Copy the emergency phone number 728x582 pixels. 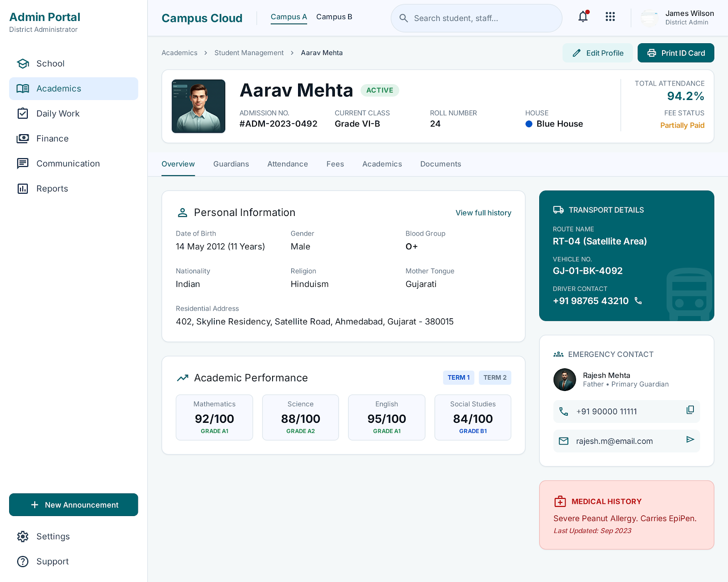point(690,410)
